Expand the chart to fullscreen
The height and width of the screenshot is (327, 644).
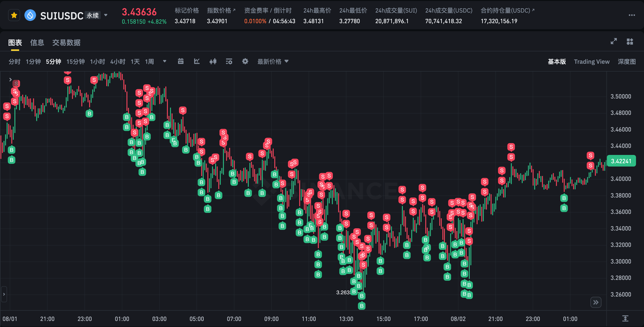(x=614, y=41)
